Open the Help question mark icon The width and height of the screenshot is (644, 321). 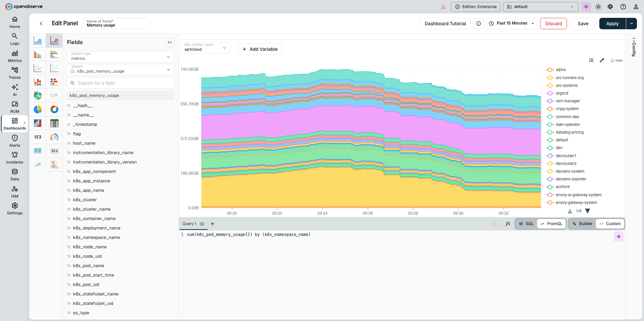(623, 7)
